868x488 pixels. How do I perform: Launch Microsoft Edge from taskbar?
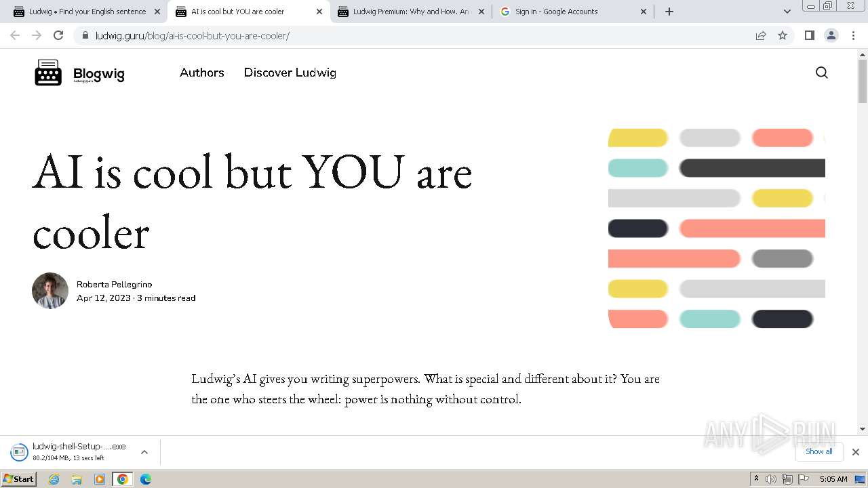point(146,479)
